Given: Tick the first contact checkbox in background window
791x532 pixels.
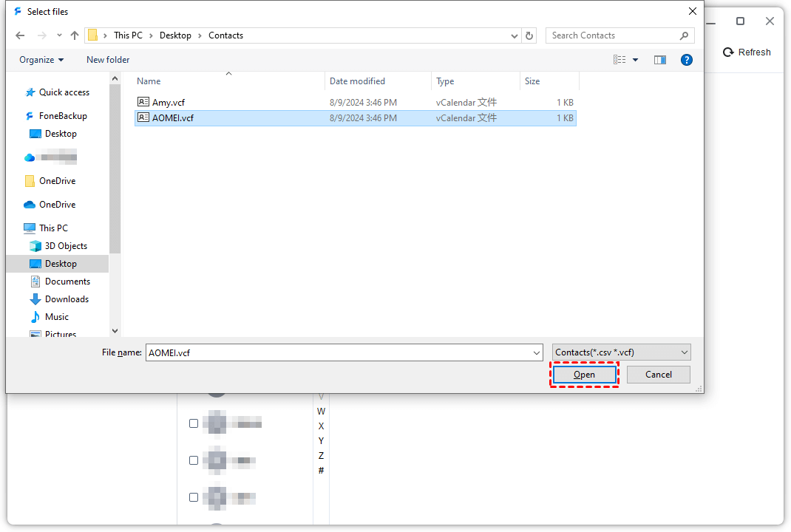Looking at the screenshot, I should click(194, 423).
